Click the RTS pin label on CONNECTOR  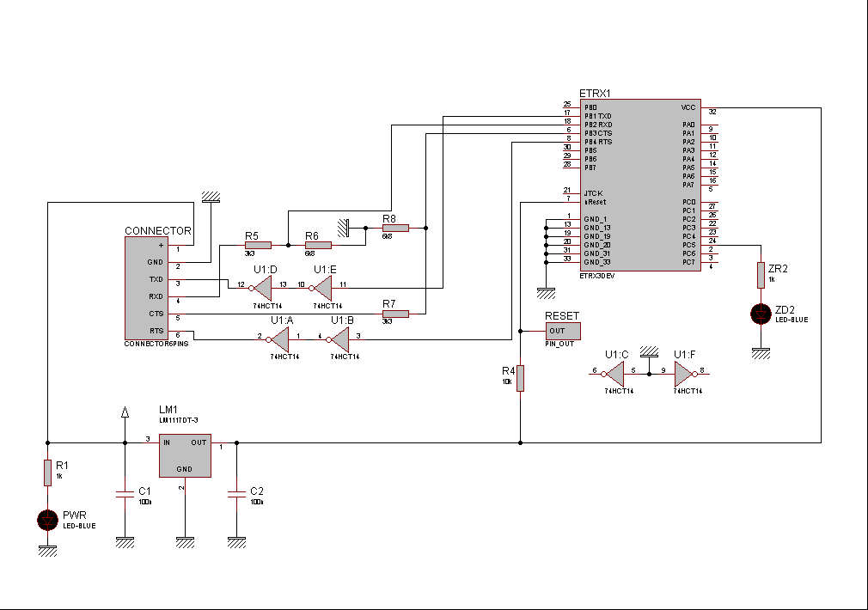pyautogui.click(x=156, y=331)
